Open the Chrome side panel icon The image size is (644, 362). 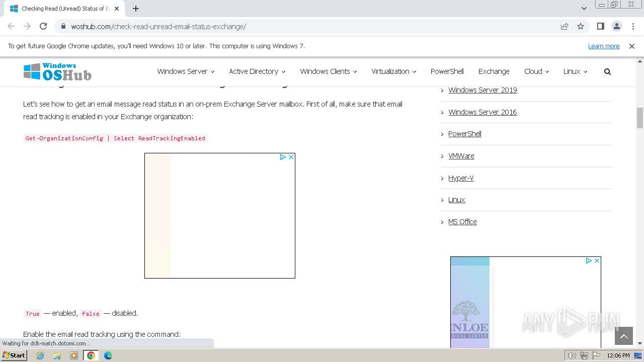(x=600, y=26)
